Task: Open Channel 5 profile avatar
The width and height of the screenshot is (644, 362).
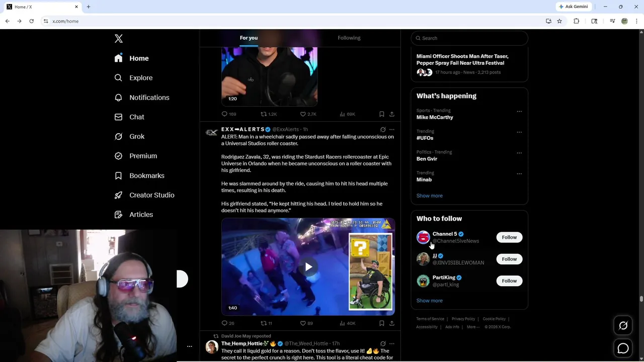Action: (x=423, y=237)
